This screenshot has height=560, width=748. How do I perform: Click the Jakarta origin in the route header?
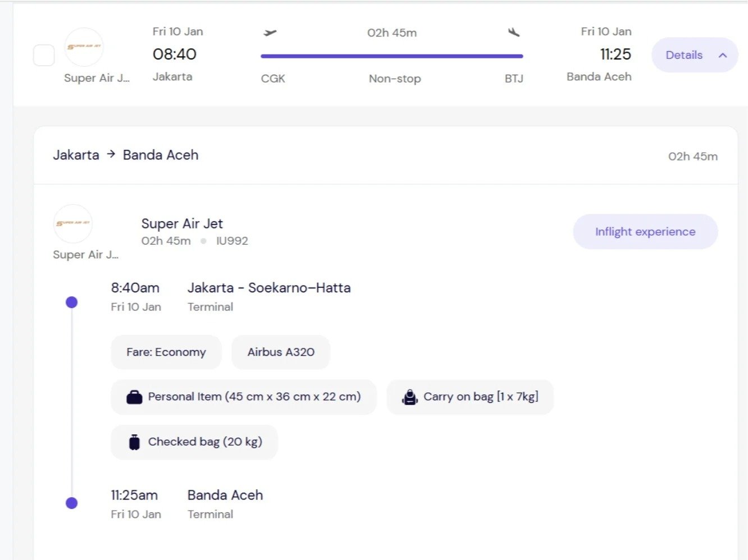(x=76, y=155)
